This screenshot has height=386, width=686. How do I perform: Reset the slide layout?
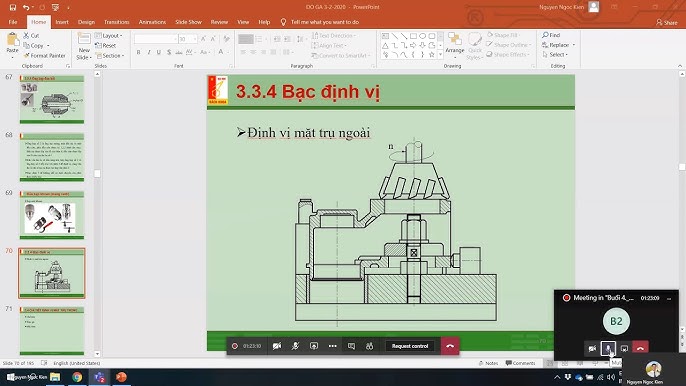105,46
